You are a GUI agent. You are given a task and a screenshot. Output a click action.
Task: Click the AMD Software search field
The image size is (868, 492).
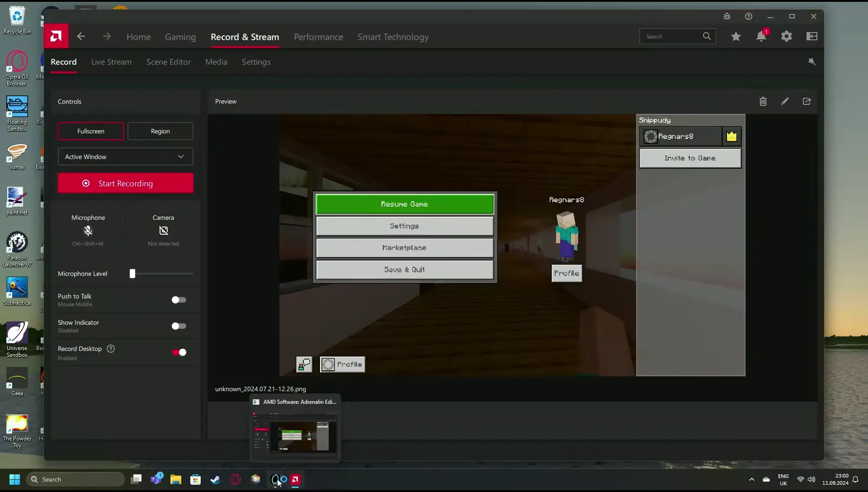(x=672, y=36)
